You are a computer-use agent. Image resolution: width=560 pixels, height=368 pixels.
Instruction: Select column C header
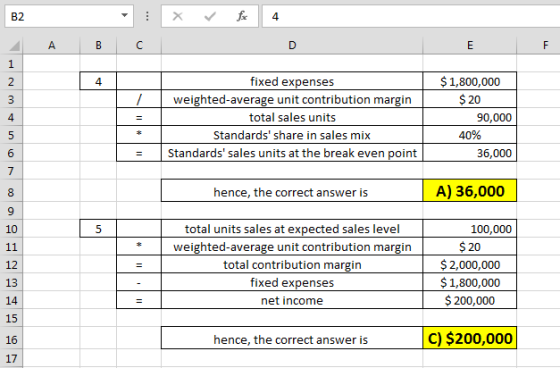pyautogui.click(x=139, y=45)
